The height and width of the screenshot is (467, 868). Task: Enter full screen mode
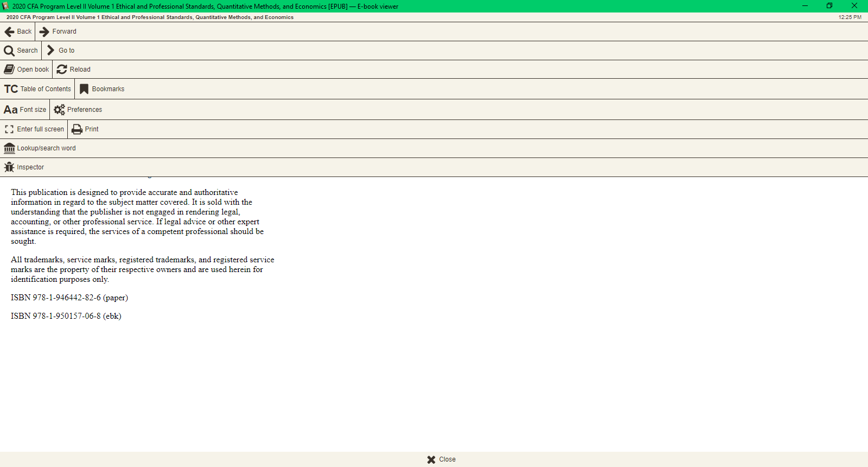pyautogui.click(x=34, y=129)
